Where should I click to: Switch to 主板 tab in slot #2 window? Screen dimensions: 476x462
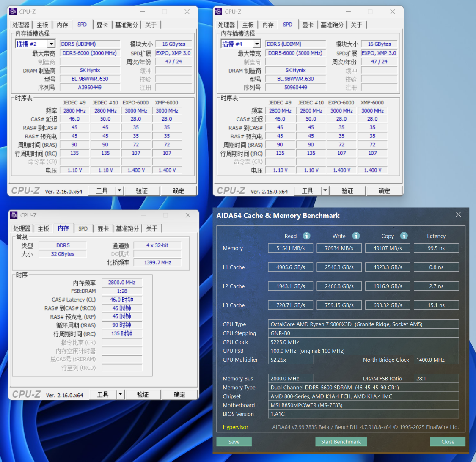[42, 25]
